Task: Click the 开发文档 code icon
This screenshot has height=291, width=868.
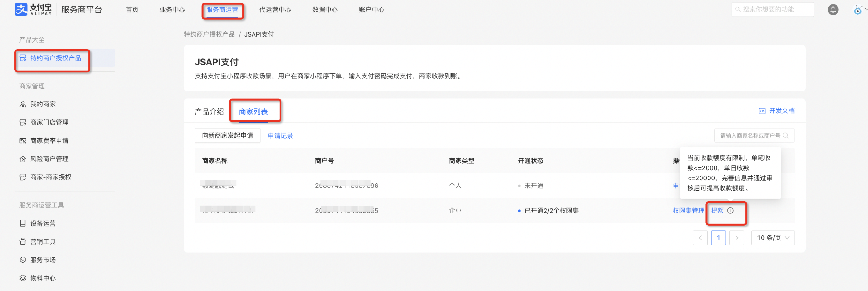Action: coord(762,111)
